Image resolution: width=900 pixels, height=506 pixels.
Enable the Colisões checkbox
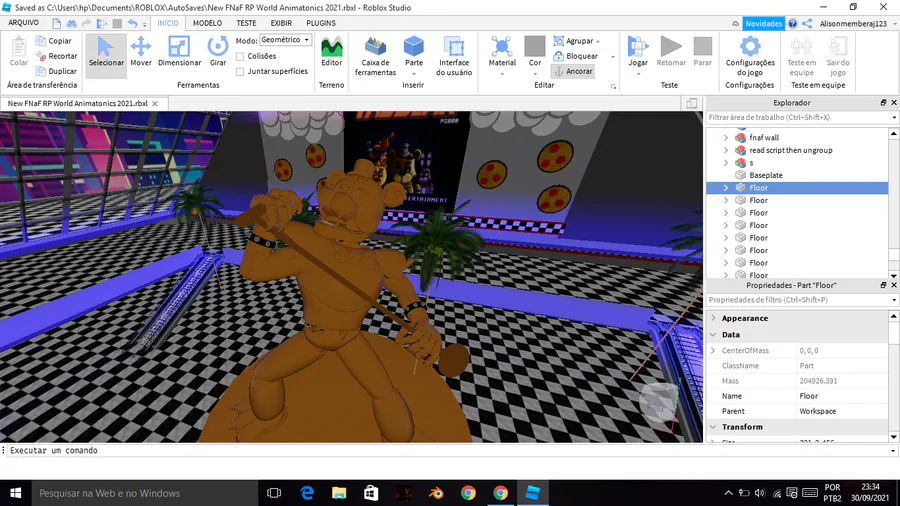(240, 56)
